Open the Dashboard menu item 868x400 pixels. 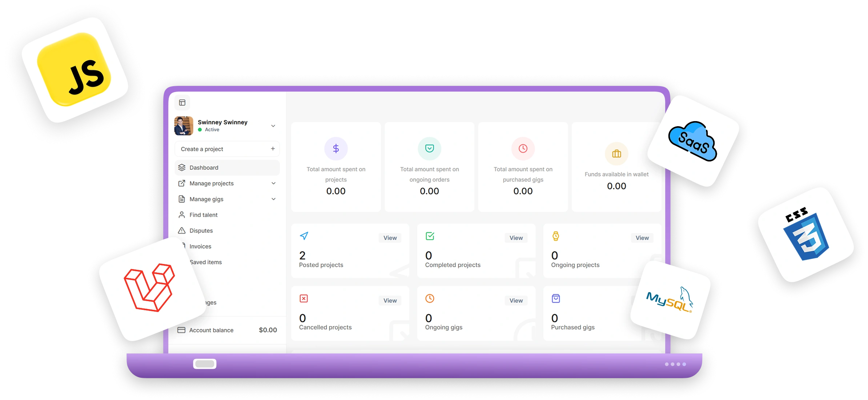[227, 168]
